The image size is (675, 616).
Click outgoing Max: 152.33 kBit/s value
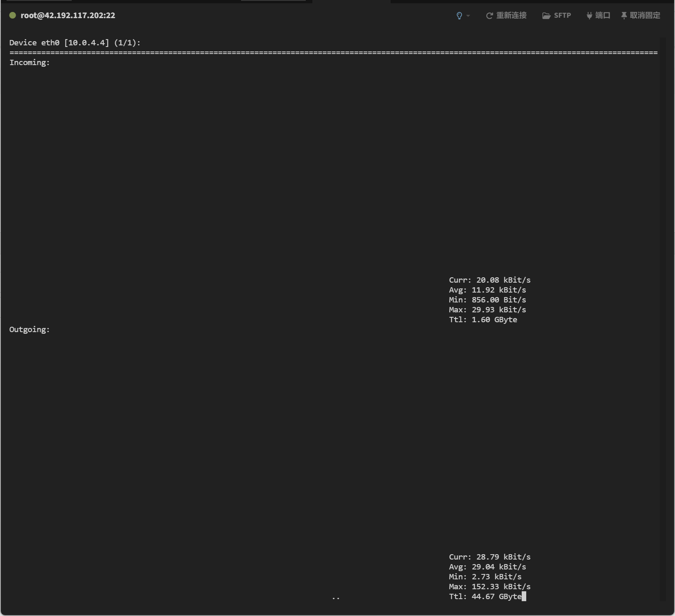(490, 586)
